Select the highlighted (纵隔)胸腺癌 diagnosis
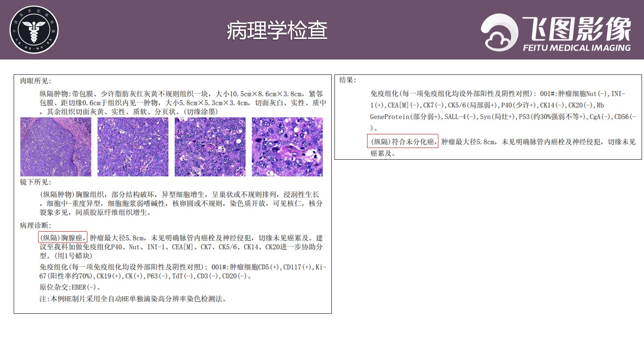The height and width of the screenshot is (362, 644). [63, 238]
